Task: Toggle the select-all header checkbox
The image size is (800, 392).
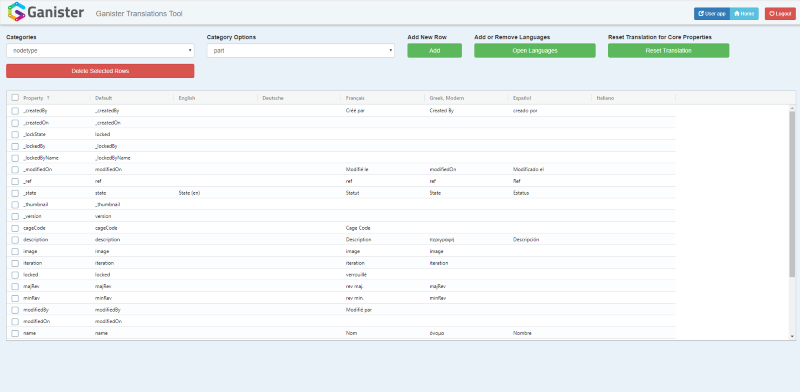Action: [15, 97]
